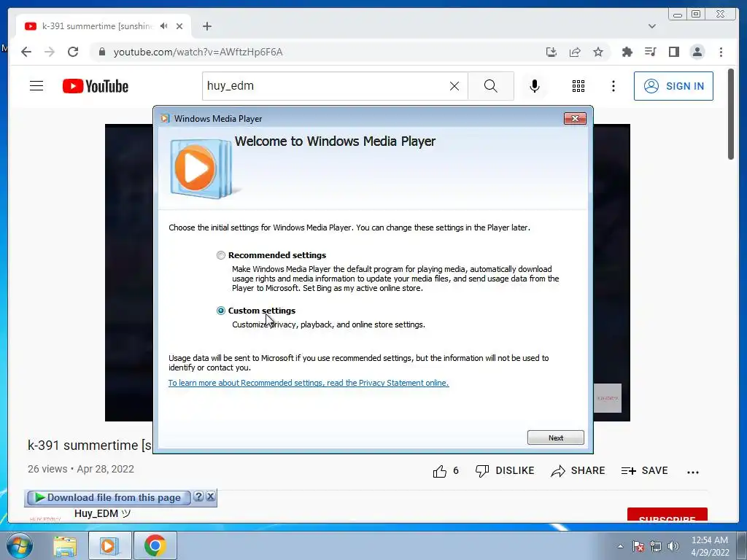Open the Chrome three-dot menu
This screenshot has height=560, width=747.
pos(721,52)
